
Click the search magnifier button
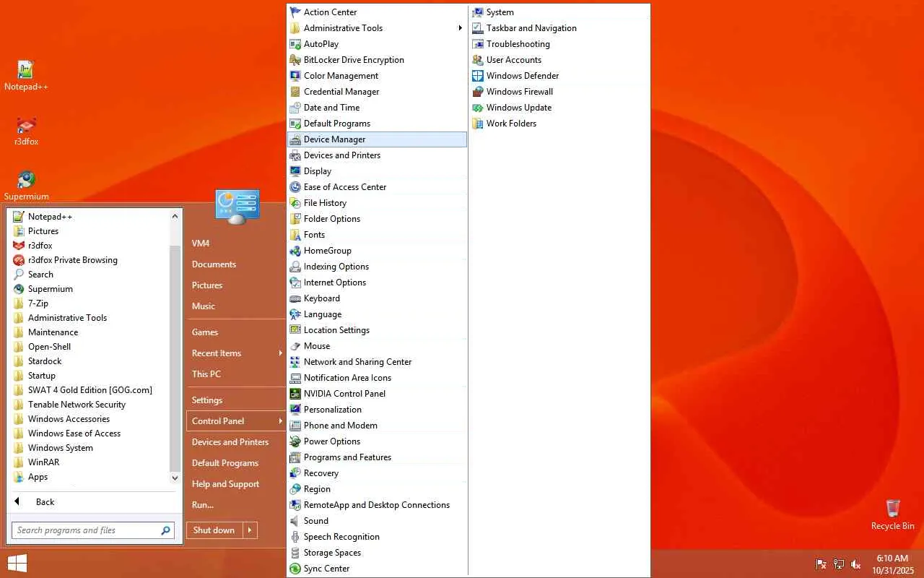click(166, 530)
